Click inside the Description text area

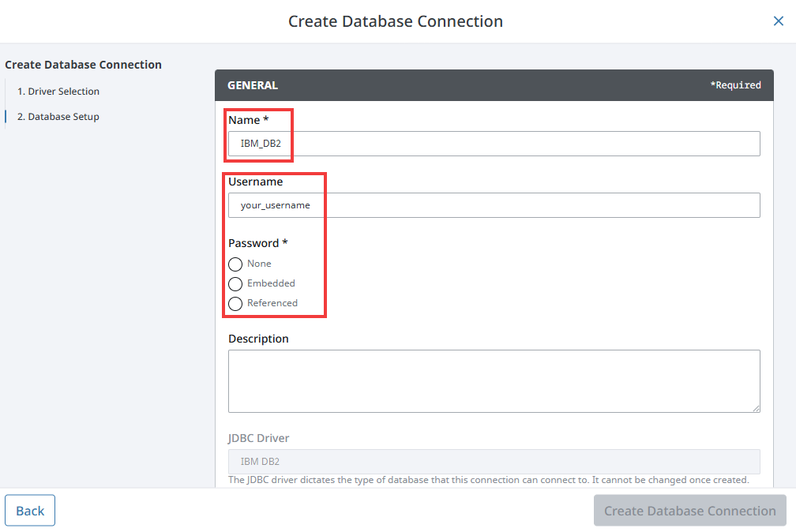click(494, 380)
